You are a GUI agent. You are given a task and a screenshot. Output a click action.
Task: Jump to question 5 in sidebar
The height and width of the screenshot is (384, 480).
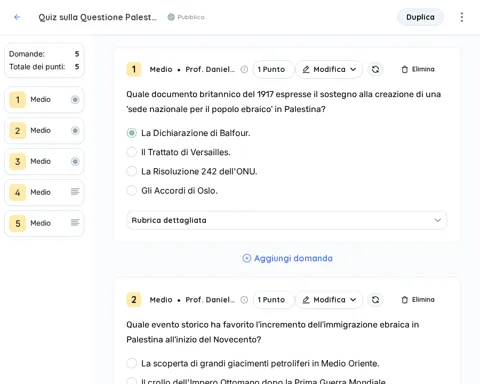(44, 223)
